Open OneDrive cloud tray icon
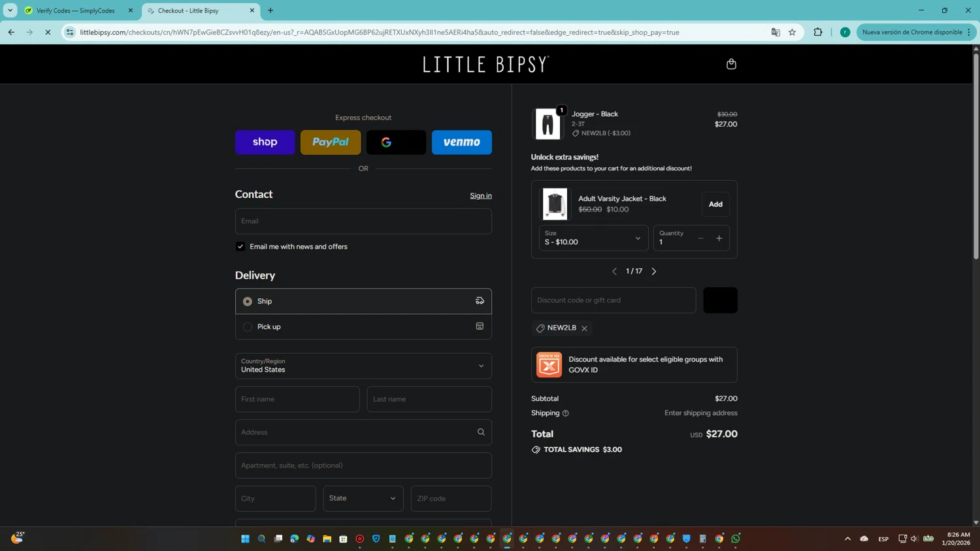 [x=864, y=539]
